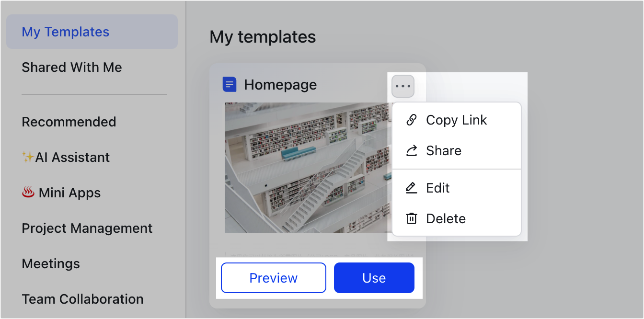644x319 pixels.
Task: Open the Meetings template category
Action: pos(50,263)
